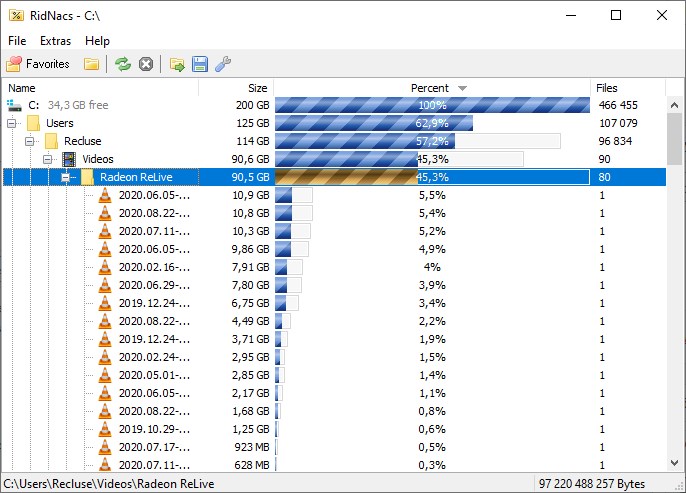686x493 pixels.
Task: Click the open folder with arrow icon
Action: coord(177,64)
